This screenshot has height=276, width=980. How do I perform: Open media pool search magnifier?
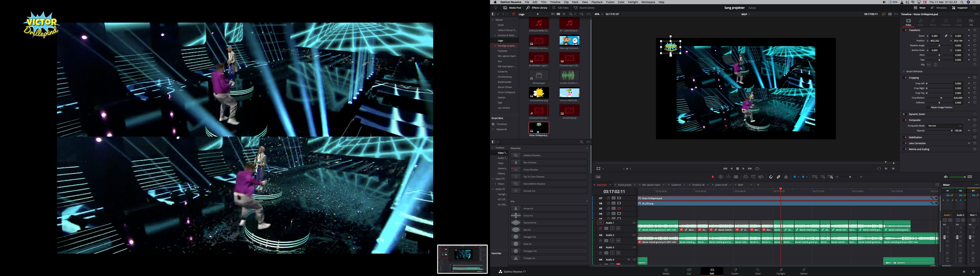(571, 14)
